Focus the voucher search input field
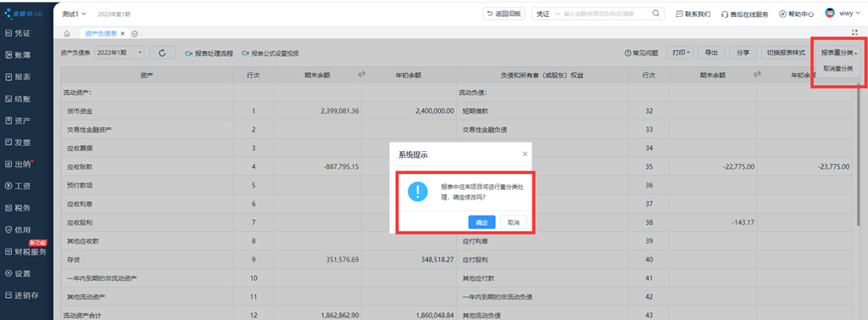Screen dimensions: 868x320 (605, 14)
